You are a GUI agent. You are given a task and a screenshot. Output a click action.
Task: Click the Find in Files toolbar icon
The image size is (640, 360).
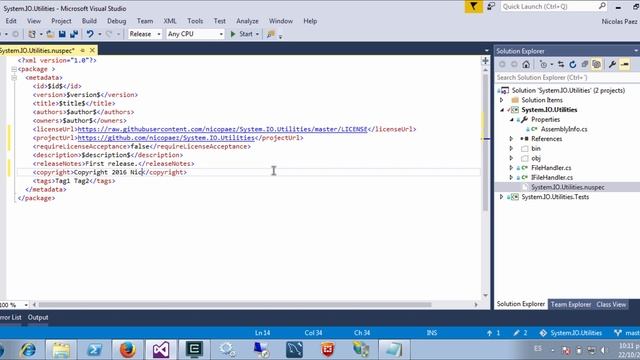271,34
